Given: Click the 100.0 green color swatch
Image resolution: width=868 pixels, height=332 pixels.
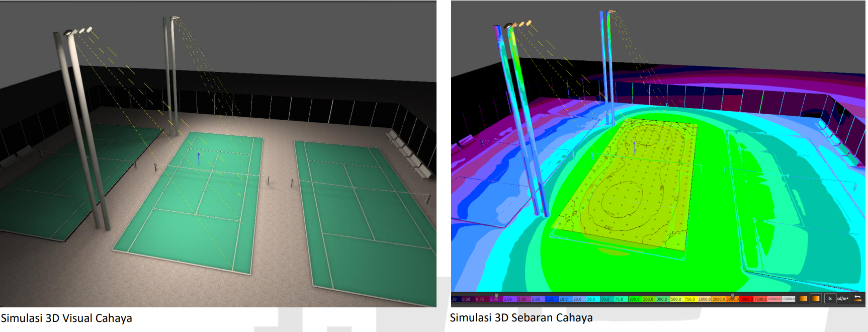Looking at the screenshot, I should click(634, 299).
